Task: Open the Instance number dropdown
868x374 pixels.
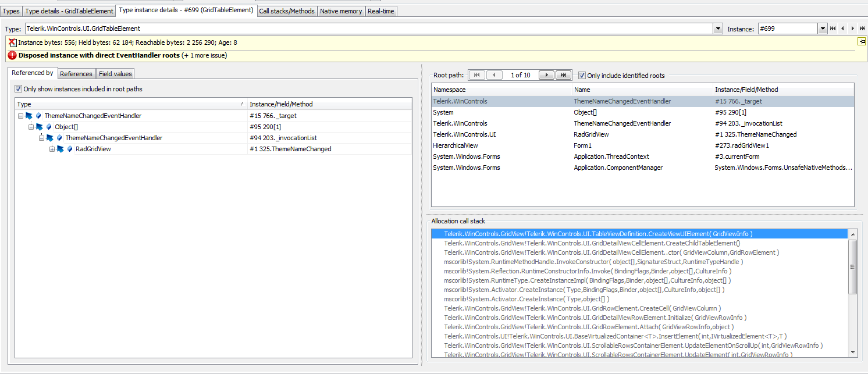Action: (x=822, y=29)
